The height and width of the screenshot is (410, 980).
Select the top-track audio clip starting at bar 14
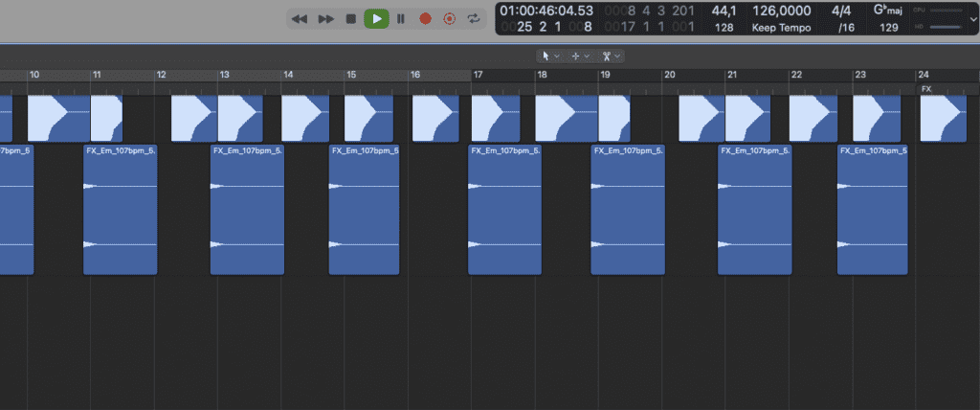click(x=305, y=118)
